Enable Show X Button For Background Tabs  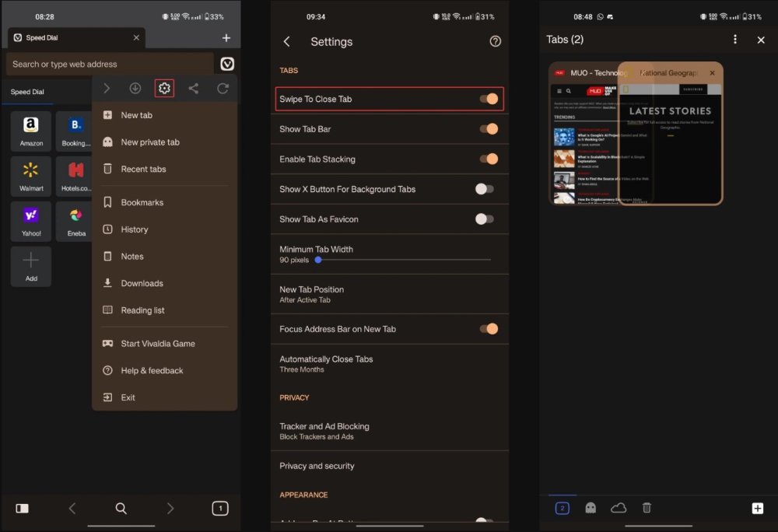tap(484, 189)
